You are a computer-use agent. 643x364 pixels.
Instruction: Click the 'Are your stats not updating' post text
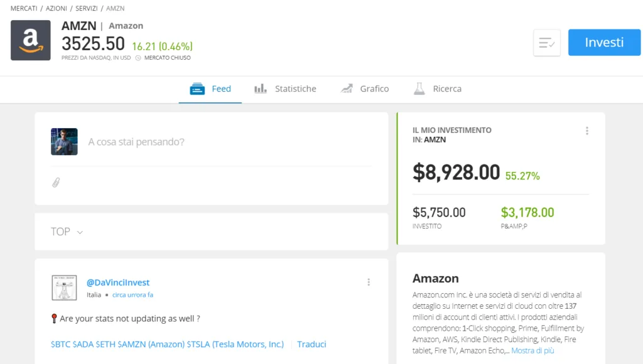point(129,319)
